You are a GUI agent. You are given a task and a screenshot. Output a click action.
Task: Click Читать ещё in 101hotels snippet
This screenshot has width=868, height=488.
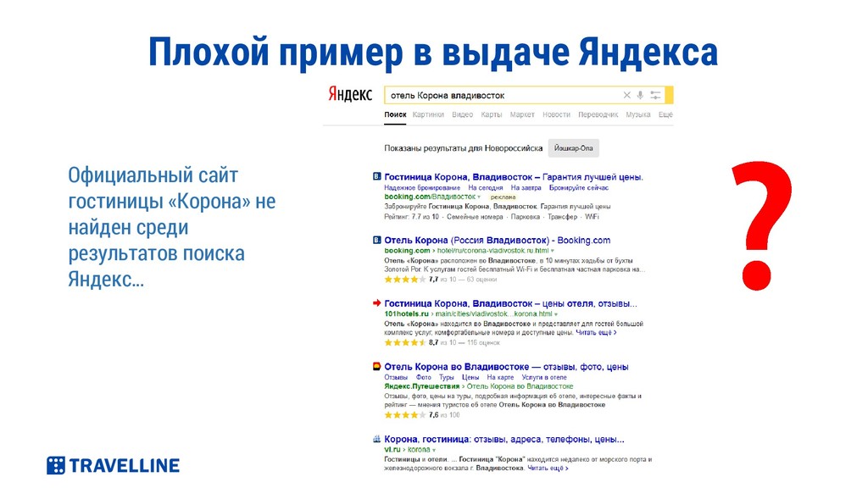click(x=596, y=332)
